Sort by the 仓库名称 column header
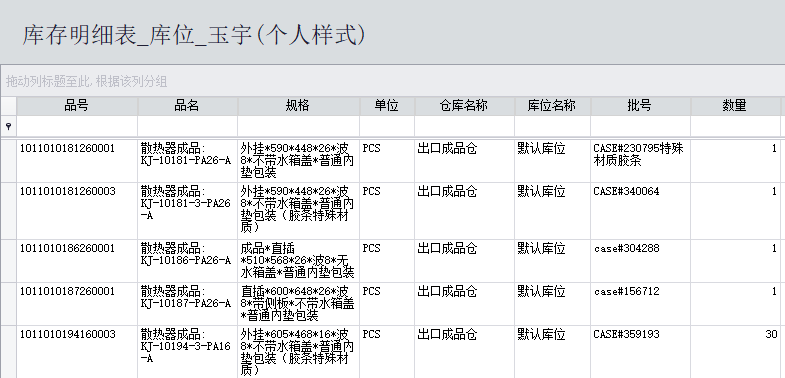Screen dimensions: 785x378 click(x=465, y=106)
